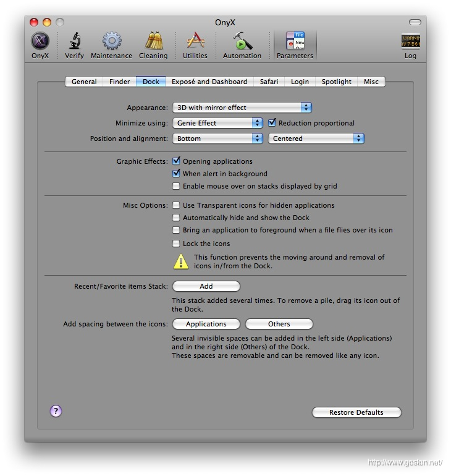The height and width of the screenshot is (476, 451).
Task: Uncheck Reduction proportional
Action: (x=272, y=122)
